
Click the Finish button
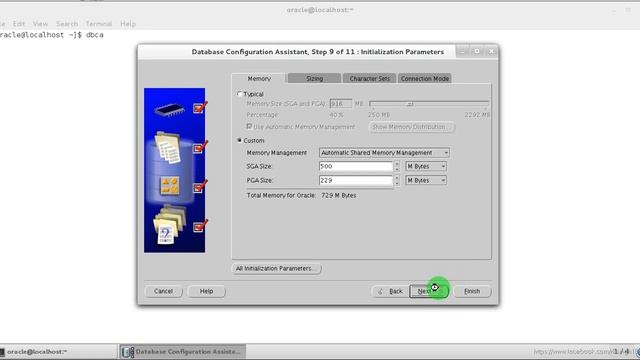[x=472, y=291]
